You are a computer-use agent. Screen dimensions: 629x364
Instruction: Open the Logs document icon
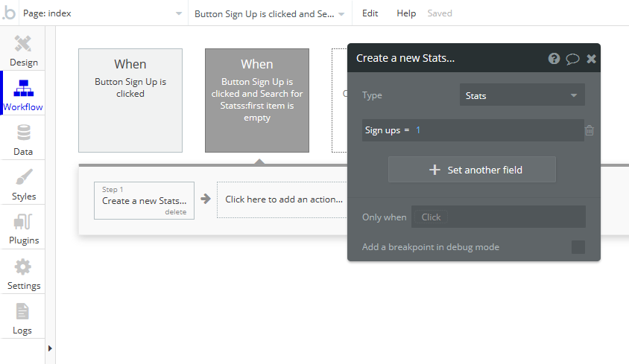click(x=23, y=312)
